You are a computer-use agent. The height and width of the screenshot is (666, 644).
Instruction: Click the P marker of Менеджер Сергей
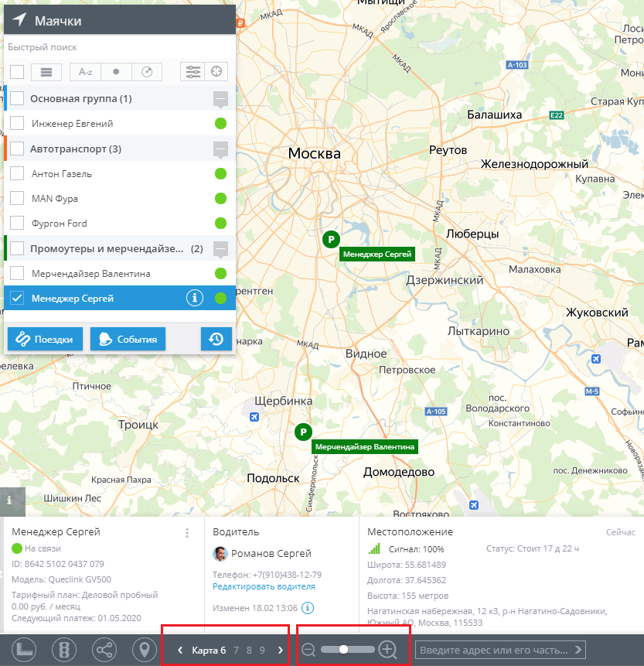point(331,240)
